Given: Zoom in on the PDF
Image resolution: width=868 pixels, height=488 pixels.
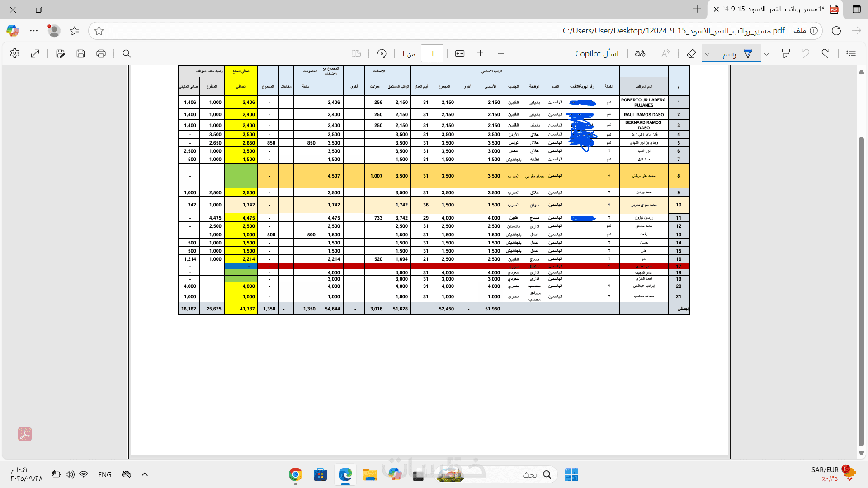Looking at the screenshot, I should (x=480, y=53).
